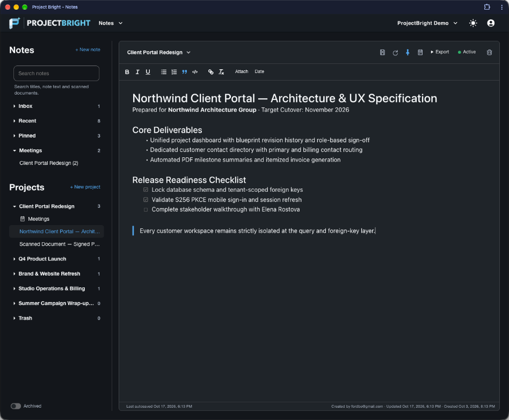This screenshot has height=420, width=509.
Task: Open the ProjectBright Demo workspace dropdown
Action: coord(427,23)
